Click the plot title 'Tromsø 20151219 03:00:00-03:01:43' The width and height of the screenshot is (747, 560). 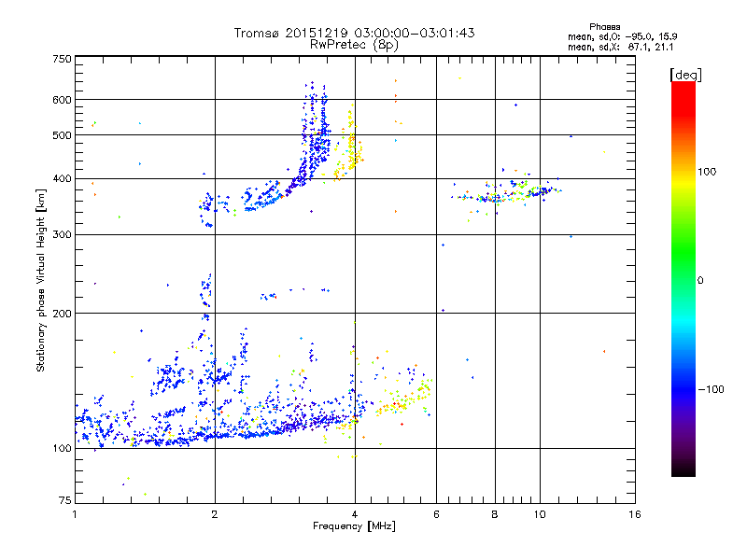pos(354,33)
